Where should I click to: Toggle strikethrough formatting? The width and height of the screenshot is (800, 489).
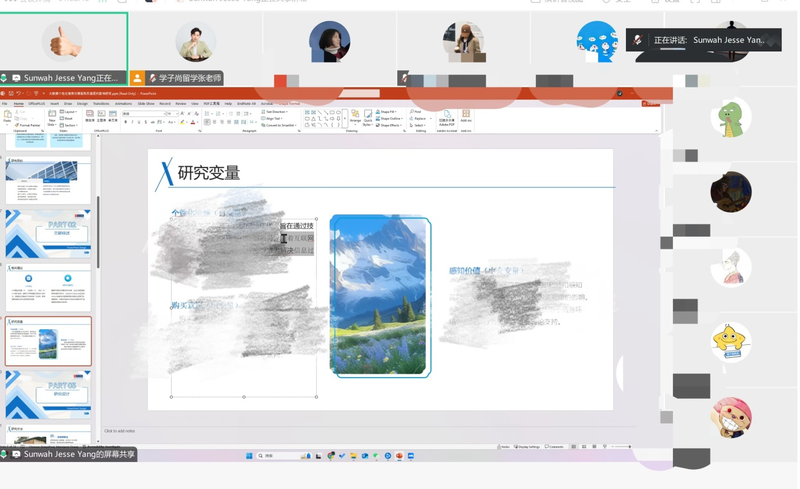click(x=153, y=122)
